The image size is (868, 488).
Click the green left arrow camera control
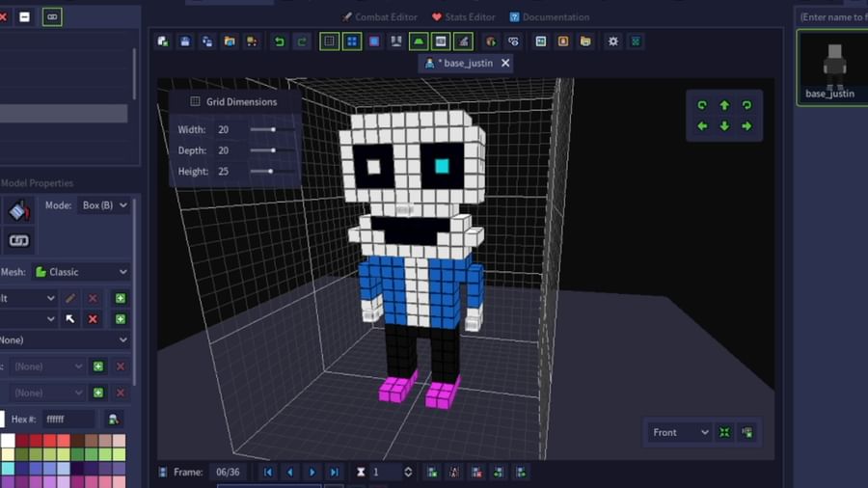pyautogui.click(x=702, y=126)
